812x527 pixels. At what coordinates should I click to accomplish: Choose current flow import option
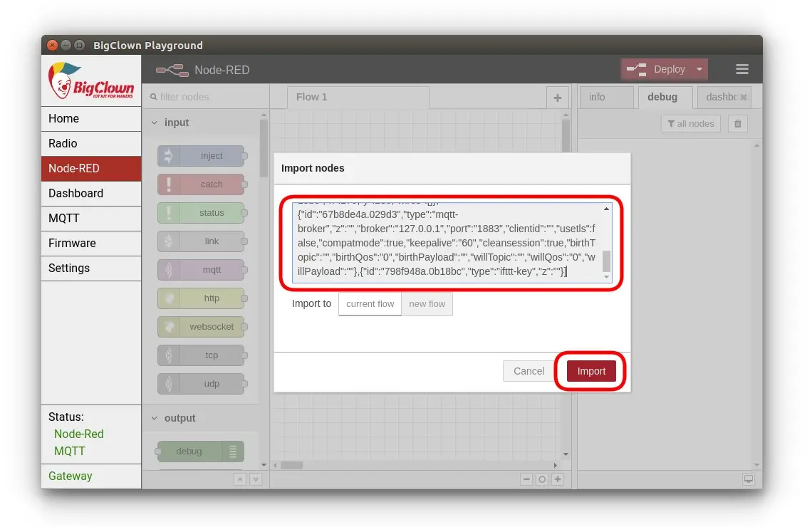[370, 304]
